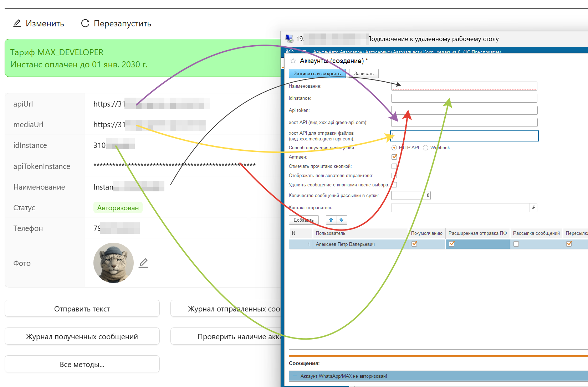Toggle the Пересылка checkbox in the user row

[569, 244]
